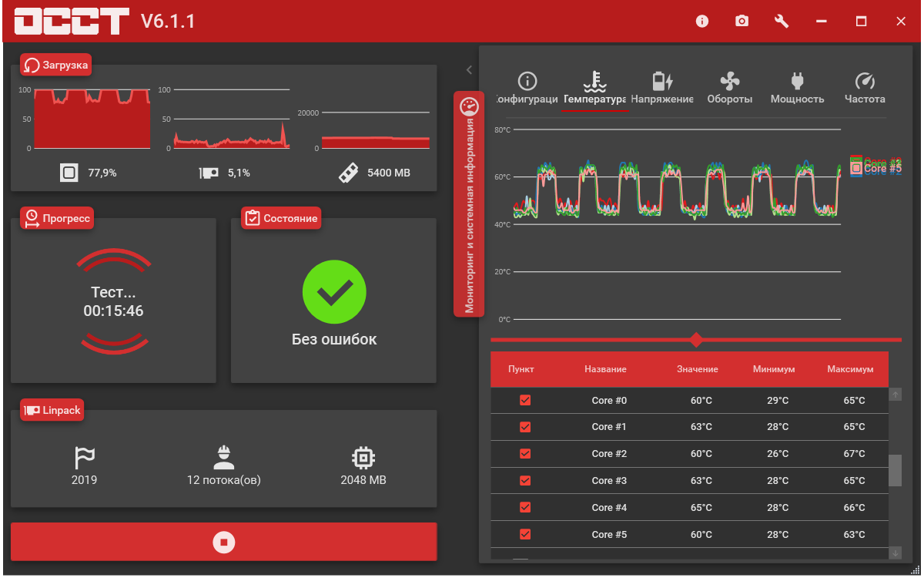Viewport: 924px width, 578px height.
Task: Click the Linpack panel label
Action: coord(52,410)
